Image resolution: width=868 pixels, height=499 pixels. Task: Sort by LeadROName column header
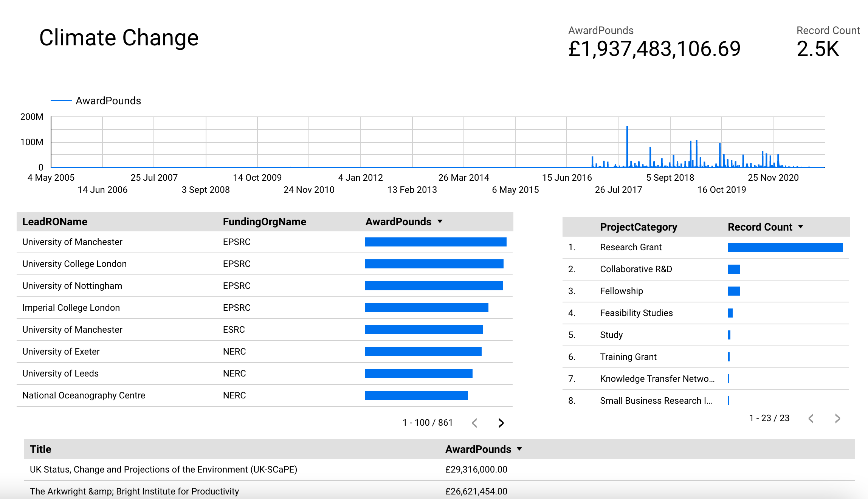pyautogui.click(x=55, y=222)
